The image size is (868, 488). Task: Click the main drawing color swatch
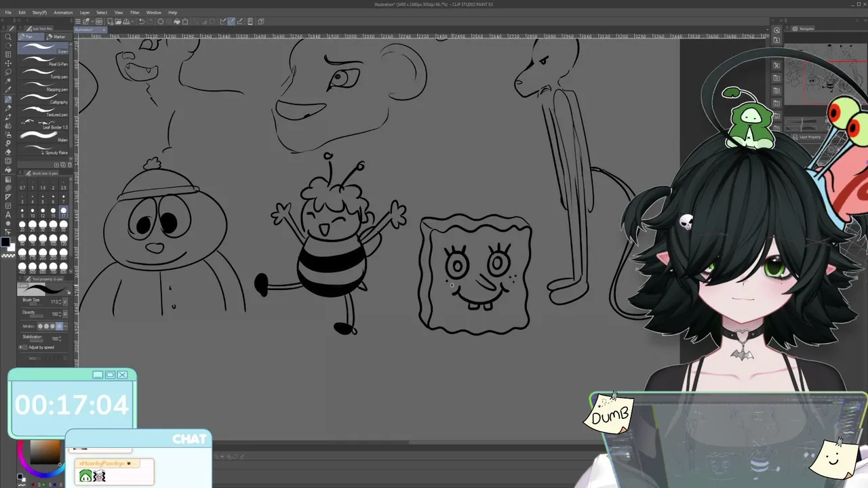pos(5,243)
